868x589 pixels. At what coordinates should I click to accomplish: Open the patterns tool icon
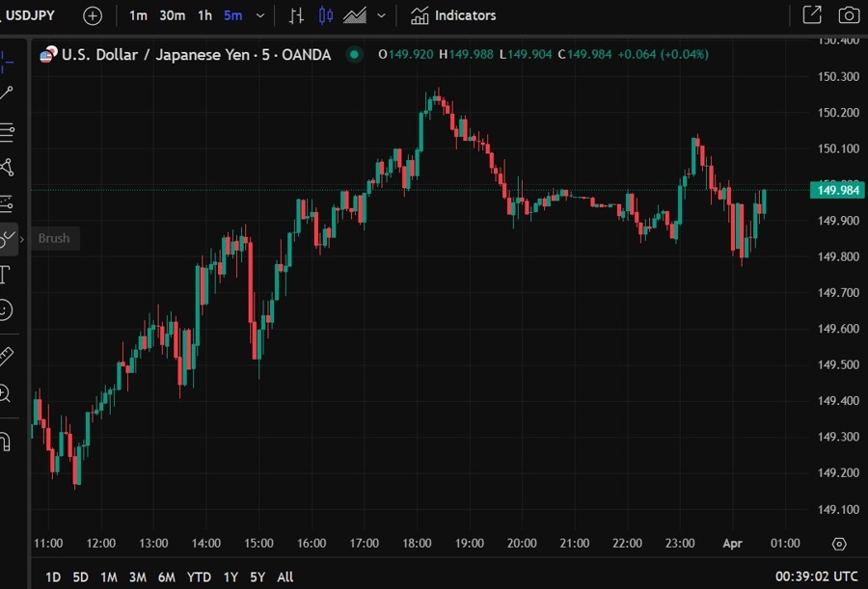[7, 167]
